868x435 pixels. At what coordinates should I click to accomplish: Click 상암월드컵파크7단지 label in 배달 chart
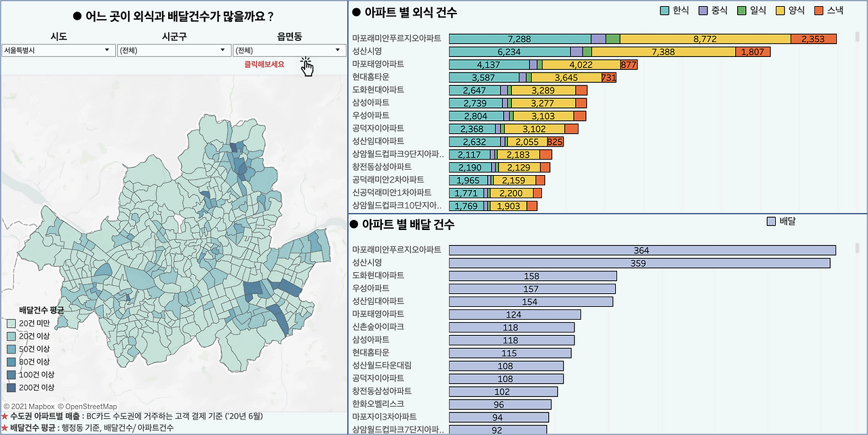click(x=399, y=430)
